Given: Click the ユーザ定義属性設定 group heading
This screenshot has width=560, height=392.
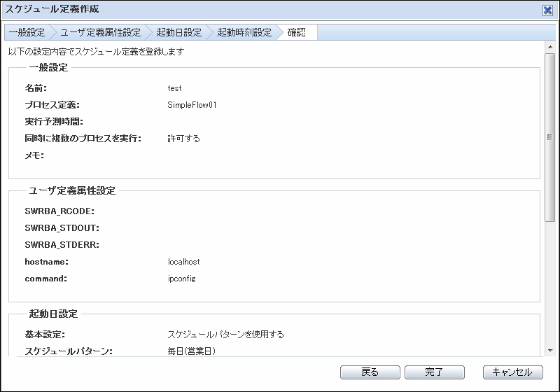Looking at the screenshot, I should click(72, 190).
